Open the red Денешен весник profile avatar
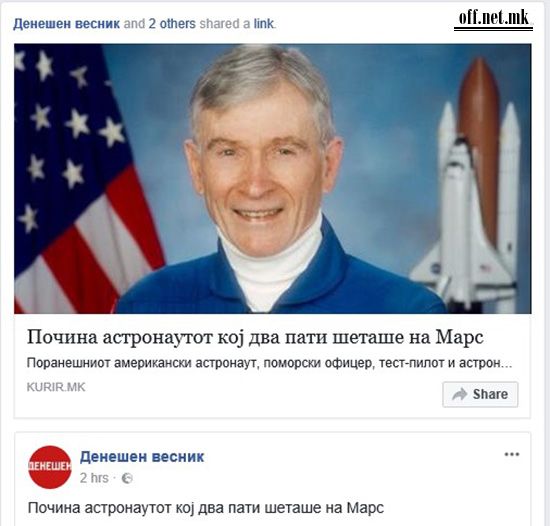 pos(50,467)
